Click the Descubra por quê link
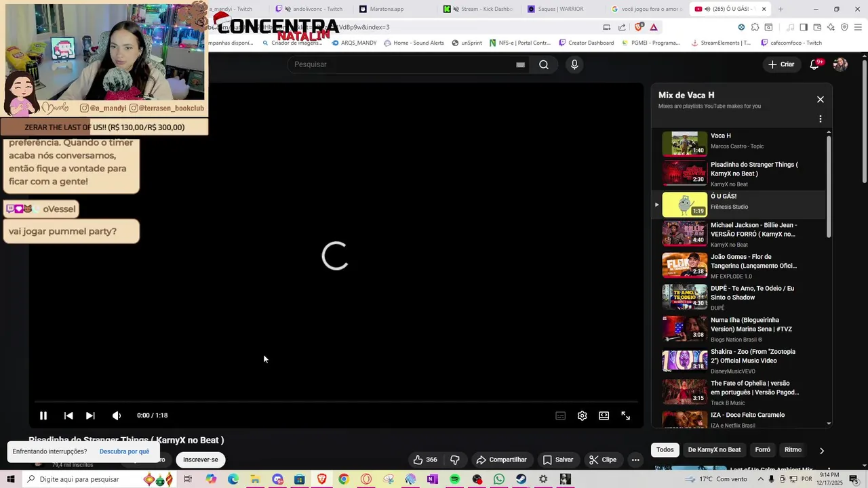 (124, 451)
